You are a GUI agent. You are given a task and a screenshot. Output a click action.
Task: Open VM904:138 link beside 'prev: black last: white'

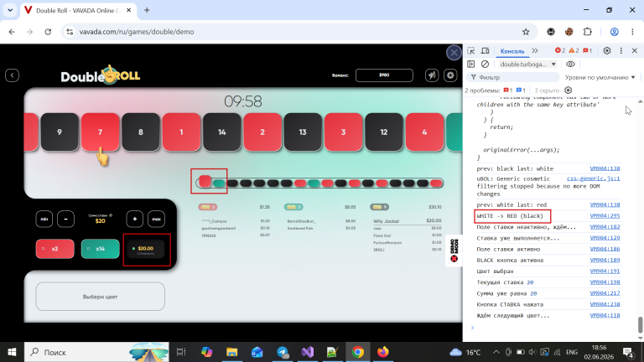605,168
